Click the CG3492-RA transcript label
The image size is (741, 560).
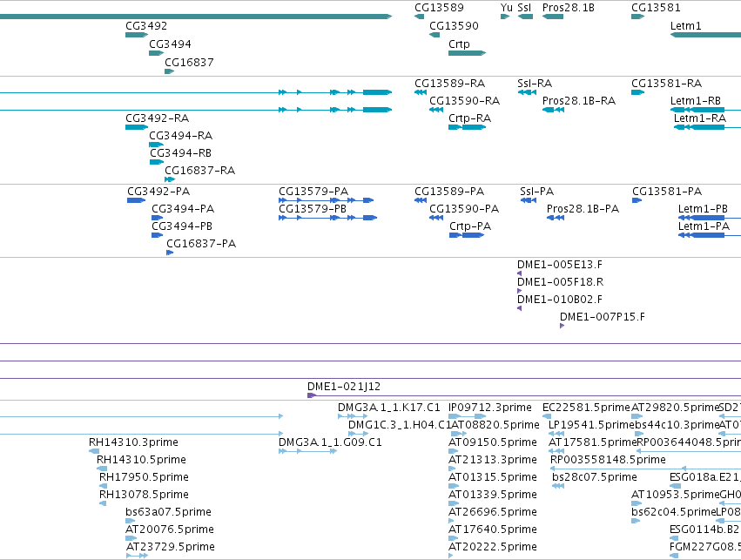[x=158, y=118]
